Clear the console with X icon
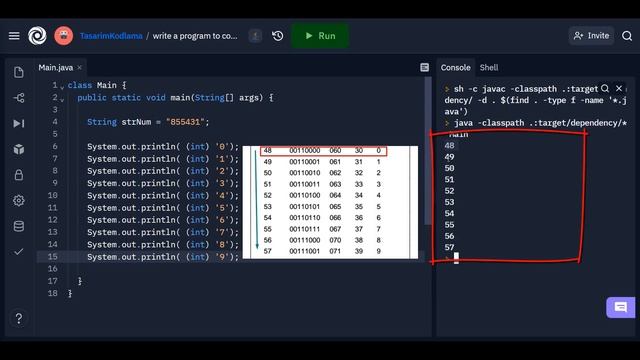Screen dimensions: 640x360 [619, 89]
